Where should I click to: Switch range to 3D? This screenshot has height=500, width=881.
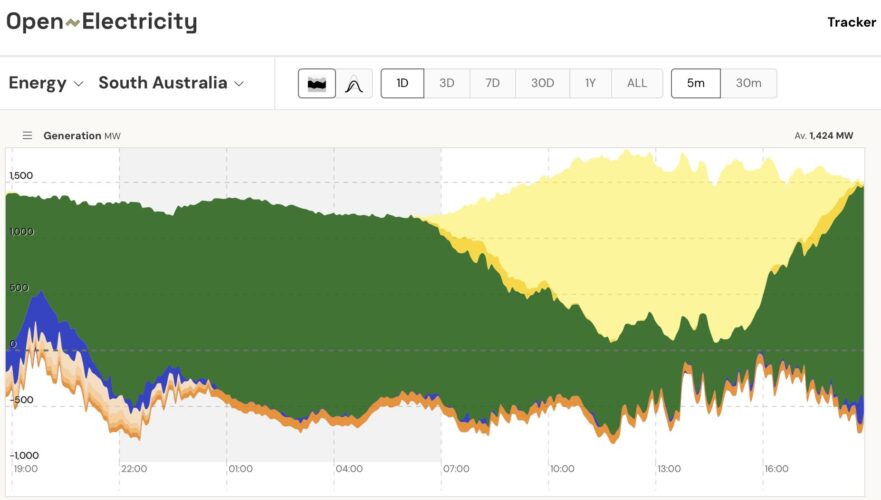(x=447, y=83)
